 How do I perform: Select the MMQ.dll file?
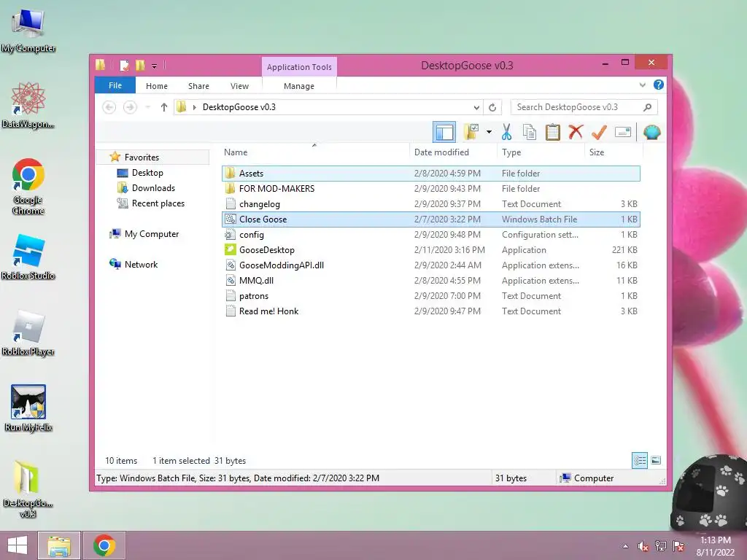point(430,281)
